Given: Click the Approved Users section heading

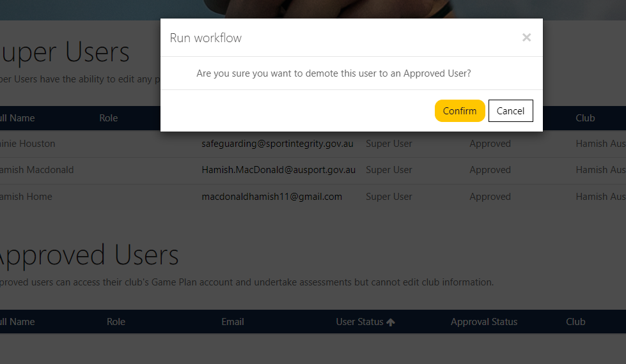Looking at the screenshot, I should click(x=89, y=255).
